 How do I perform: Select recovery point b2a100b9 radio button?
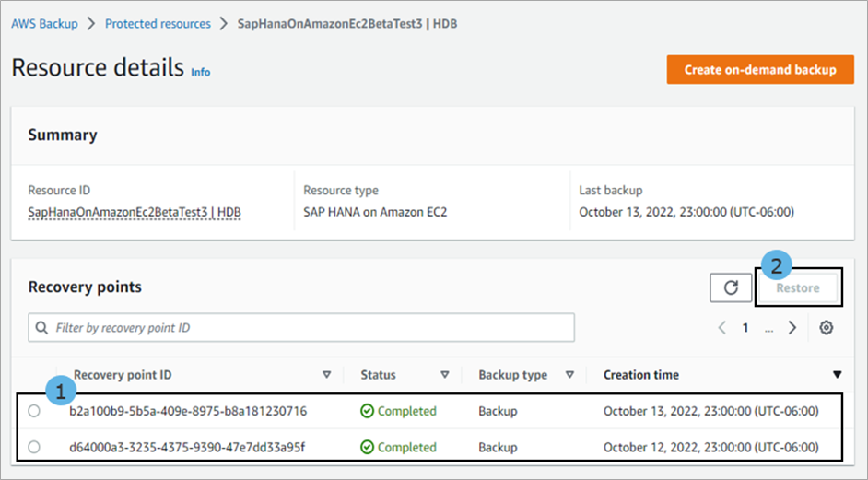[34, 411]
